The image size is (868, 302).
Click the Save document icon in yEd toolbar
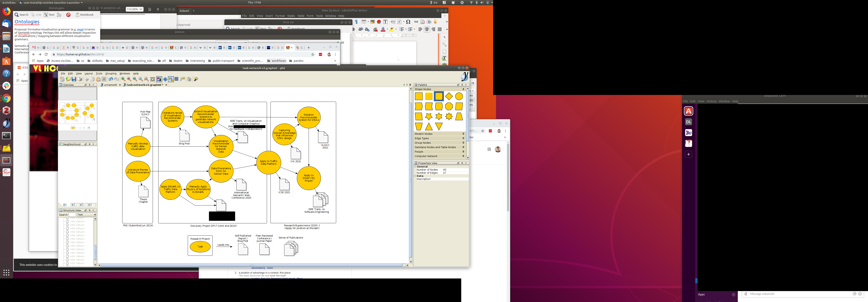pyautogui.click(x=74, y=79)
